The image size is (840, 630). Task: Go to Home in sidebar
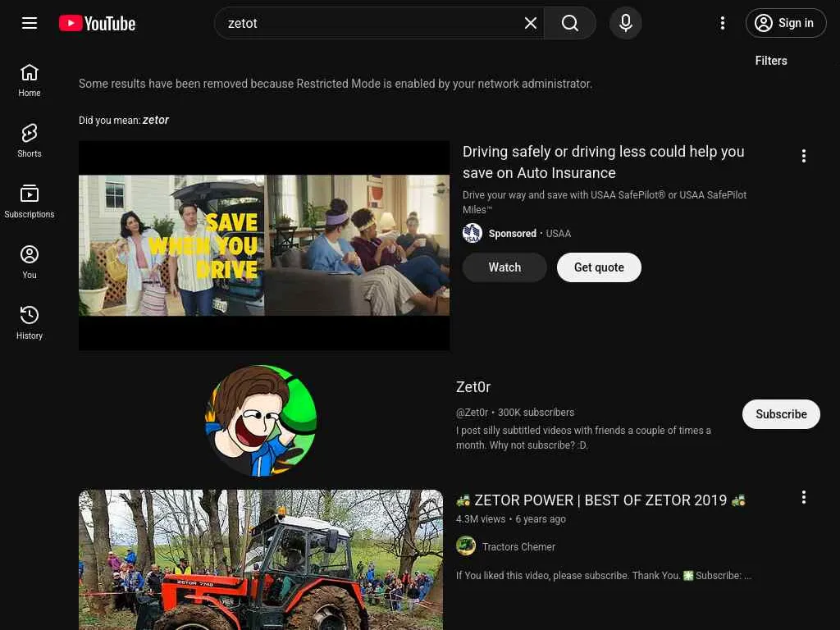coord(30,80)
